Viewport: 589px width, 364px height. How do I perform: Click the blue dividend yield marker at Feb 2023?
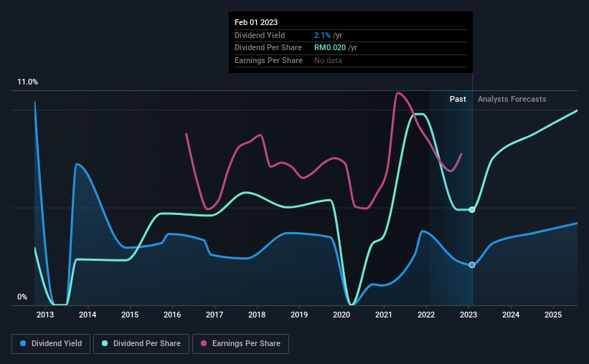pyautogui.click(x=472, y=265)
